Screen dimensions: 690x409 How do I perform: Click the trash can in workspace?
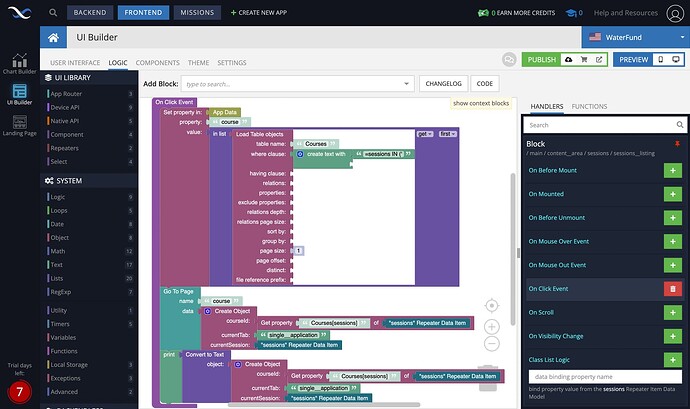pyautogui.click(x=488, y=378)
